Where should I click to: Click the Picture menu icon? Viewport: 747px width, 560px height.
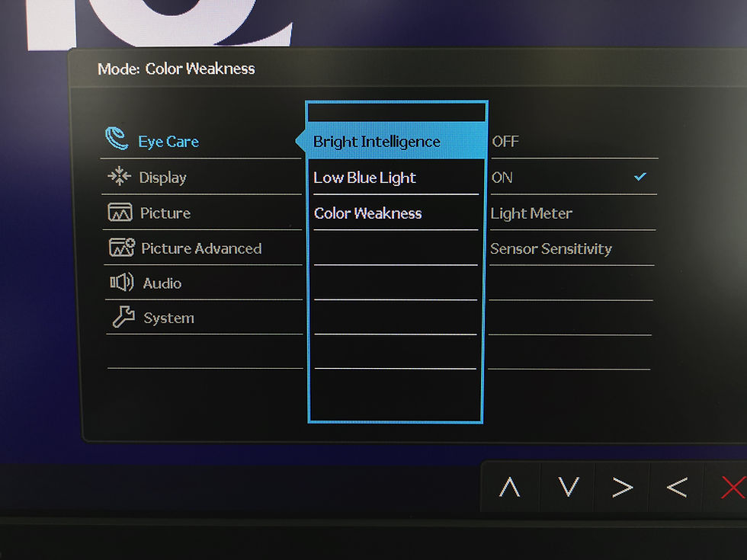[120, 213]
